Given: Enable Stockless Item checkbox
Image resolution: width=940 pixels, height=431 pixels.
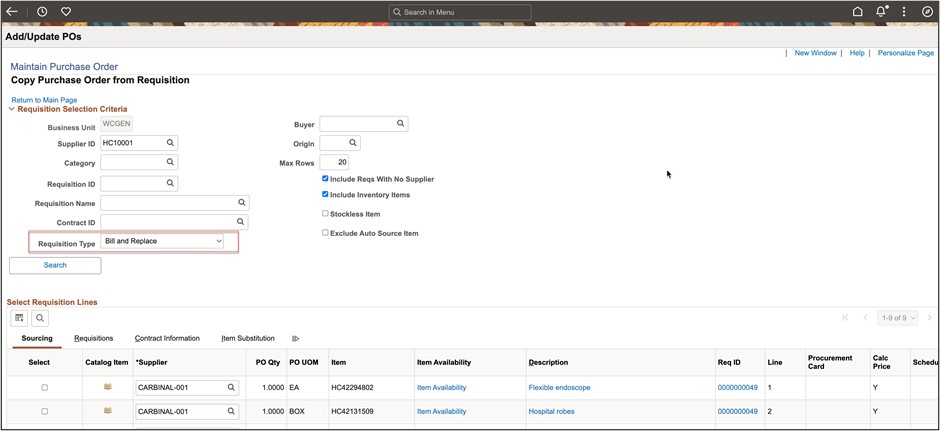Looking at the screenshot, I should 325,213.
